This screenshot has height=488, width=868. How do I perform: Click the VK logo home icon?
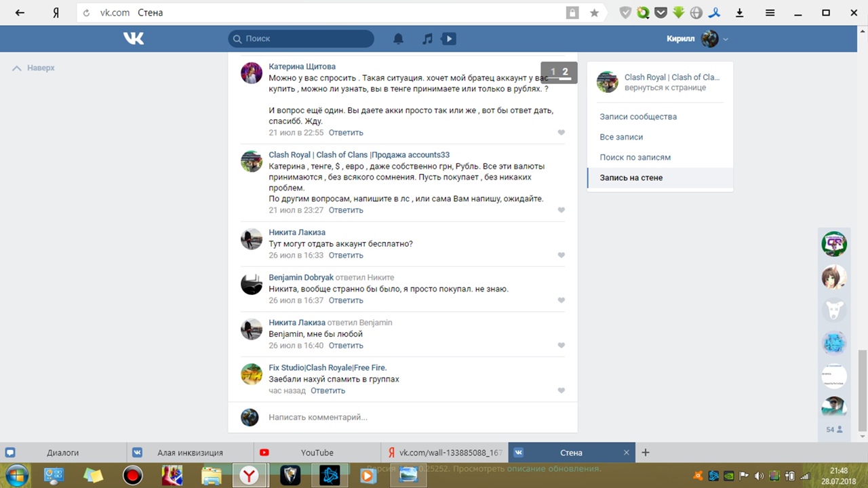coord(134,39)
